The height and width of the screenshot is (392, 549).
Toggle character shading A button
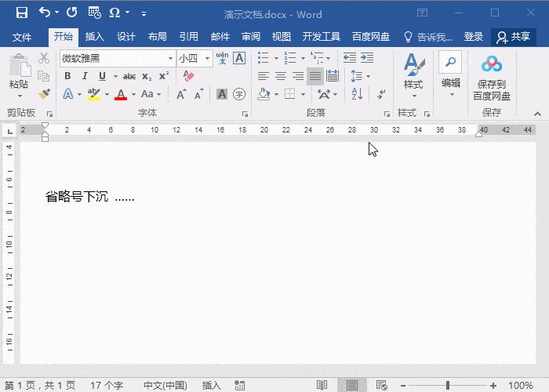click(x=222, y=94)
